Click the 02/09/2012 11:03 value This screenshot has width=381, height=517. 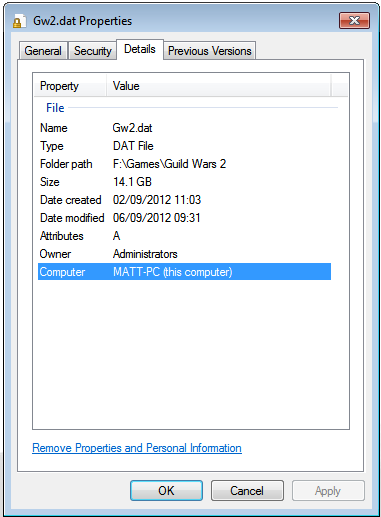pos(157,200)
